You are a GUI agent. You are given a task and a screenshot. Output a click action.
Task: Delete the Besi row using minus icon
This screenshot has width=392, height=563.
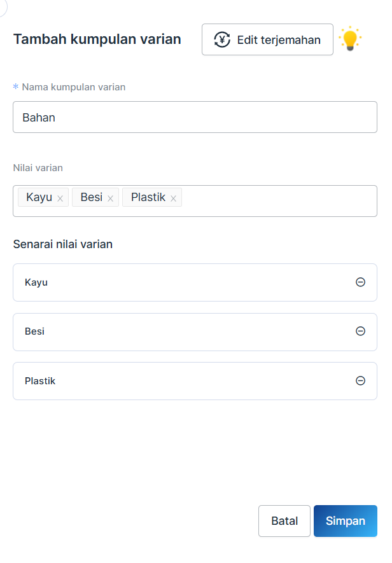click(x=360, y=331)
